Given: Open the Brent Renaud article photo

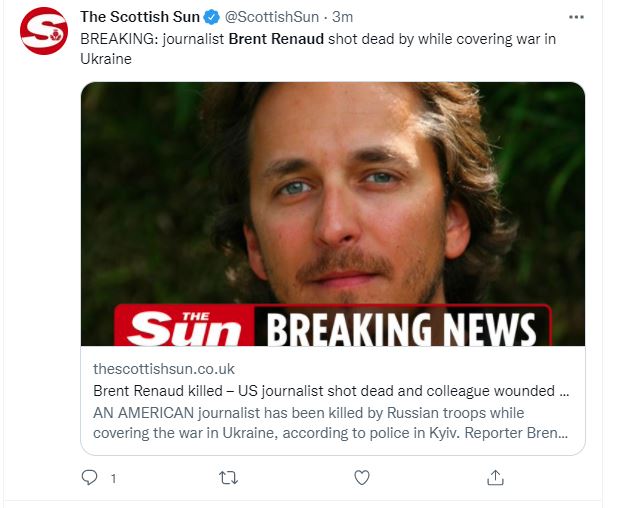Looking at the screenshot, I should coord(333,214).
